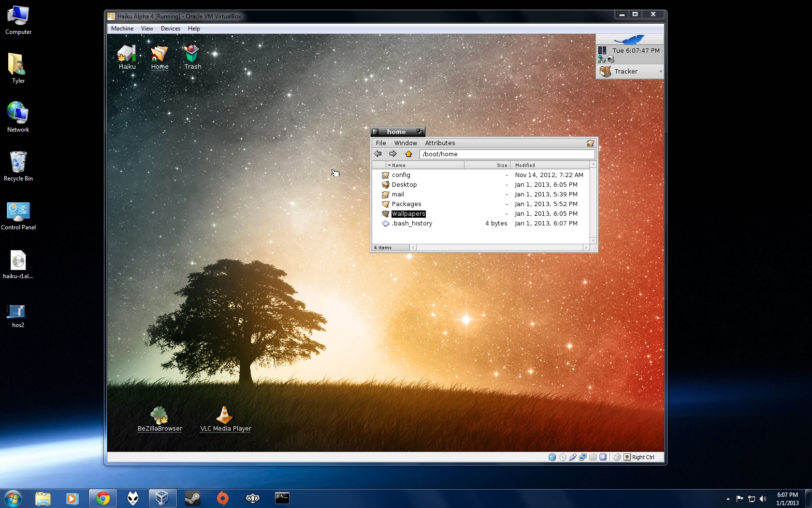812x508 pixels.
Task: Show hidden Windows tray icons arrow
Action: pyautogui.click(x=728, y=499)
